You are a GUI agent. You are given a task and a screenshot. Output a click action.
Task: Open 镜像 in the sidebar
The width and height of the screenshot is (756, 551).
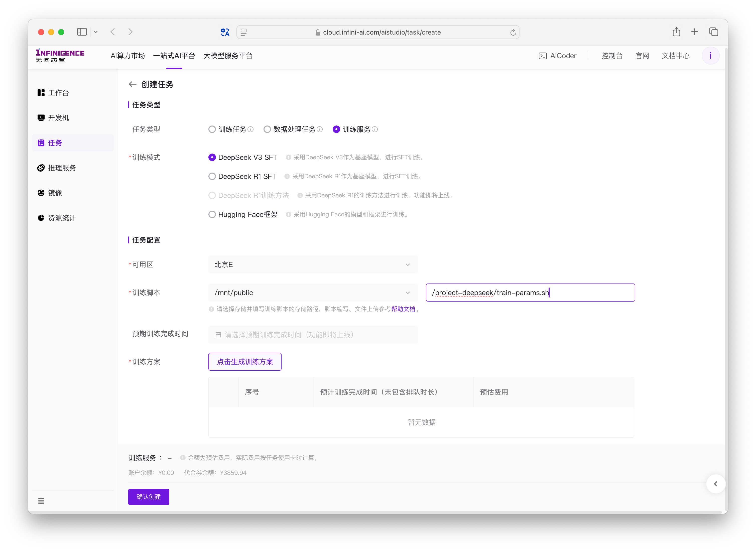click(73, 193)
